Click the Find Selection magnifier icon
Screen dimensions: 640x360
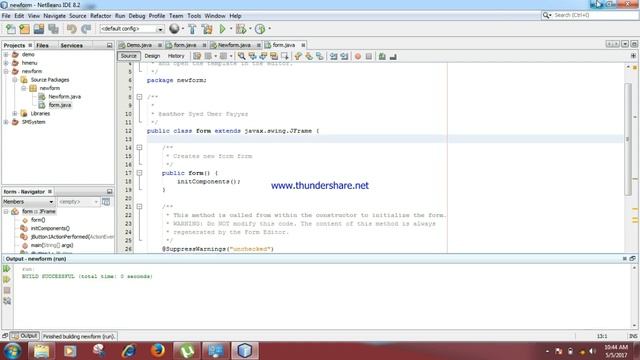tap(242, 56)
